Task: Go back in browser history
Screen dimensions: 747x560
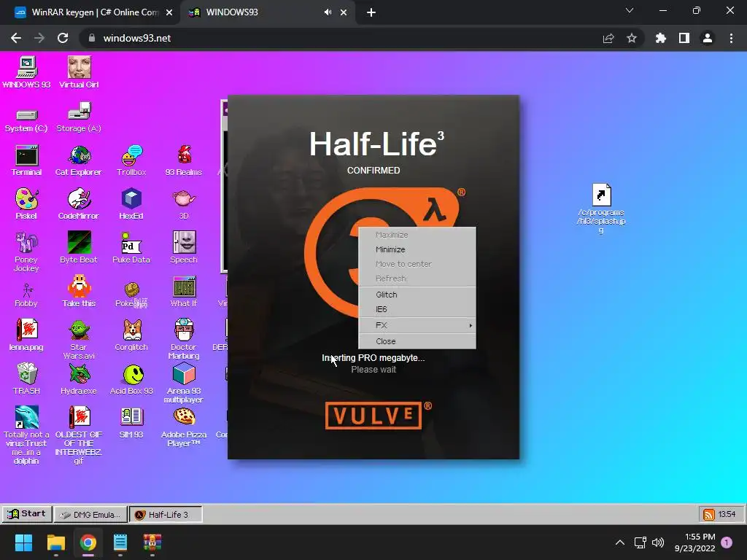Action: point(16,38)
